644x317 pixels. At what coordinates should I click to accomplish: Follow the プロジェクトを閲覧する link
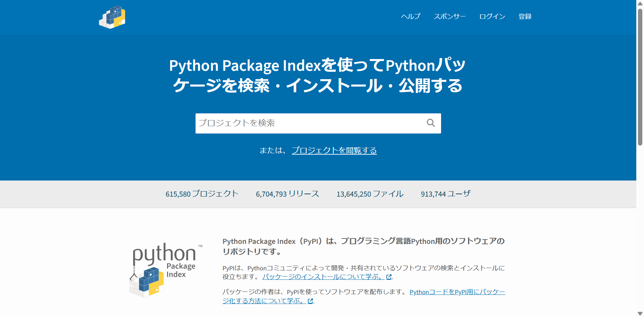click(x=334, y=150)
